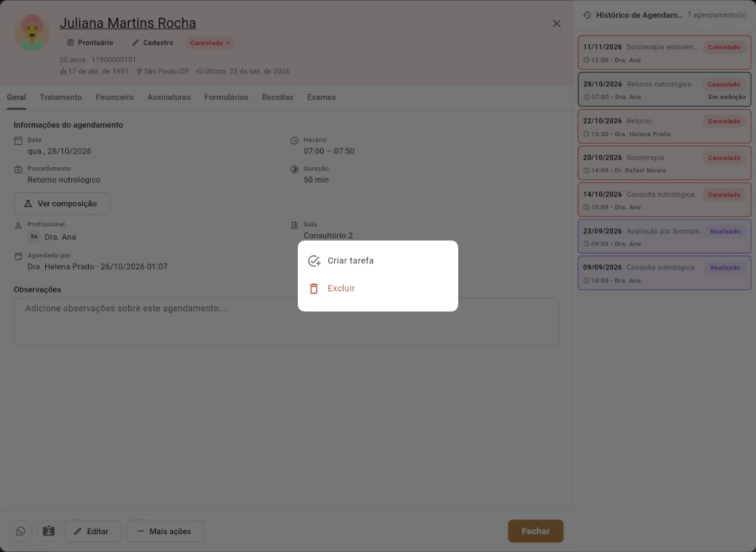This screenshot has height=552, width=756.
Task: Open the Cancelado status dropdown
Action: (x=210, y=43)
